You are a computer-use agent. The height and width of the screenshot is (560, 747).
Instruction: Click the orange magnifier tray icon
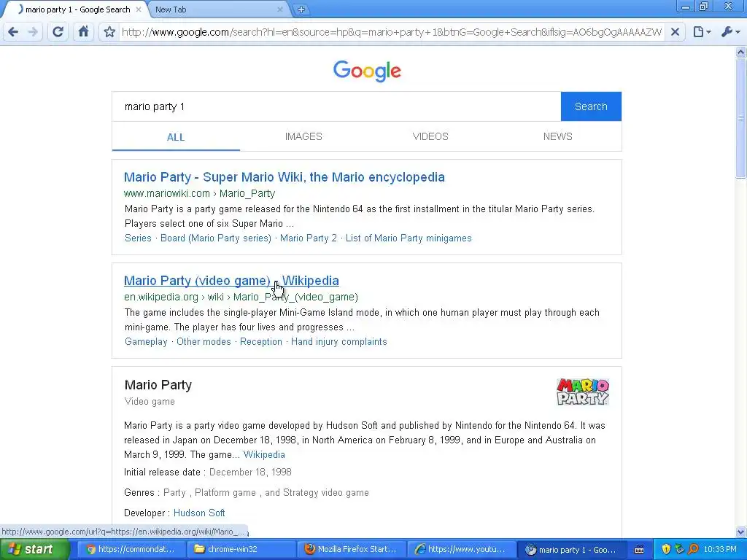click(x=693, y=550)
